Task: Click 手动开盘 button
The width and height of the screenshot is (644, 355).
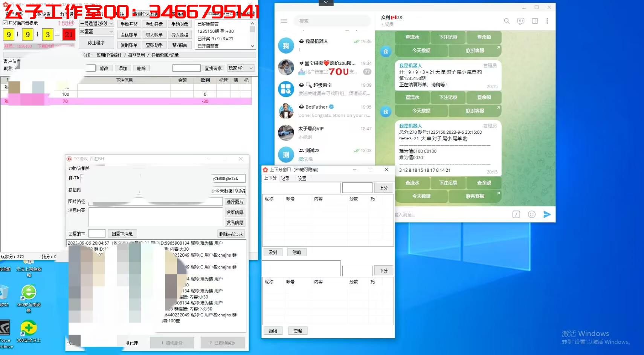Action: tap(154, 24)
